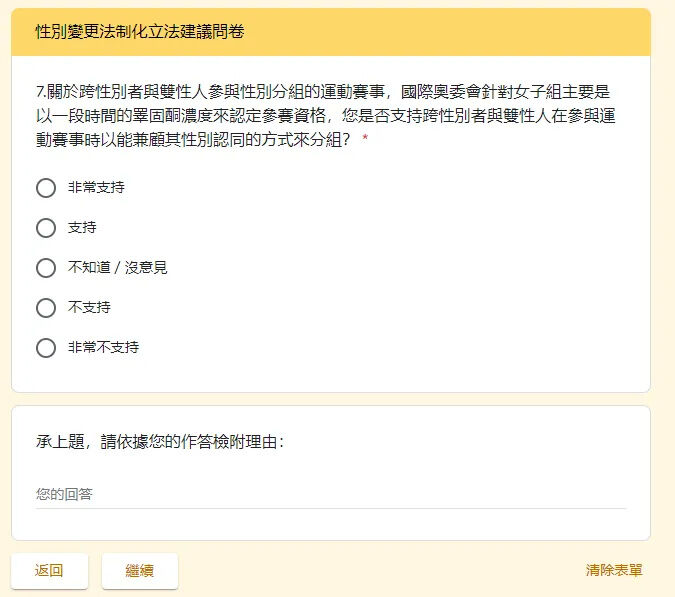This screenshot has width=675, height=597.
Task: Click the 承上題 reason prompt heading
Action: (x=160, y=442)
